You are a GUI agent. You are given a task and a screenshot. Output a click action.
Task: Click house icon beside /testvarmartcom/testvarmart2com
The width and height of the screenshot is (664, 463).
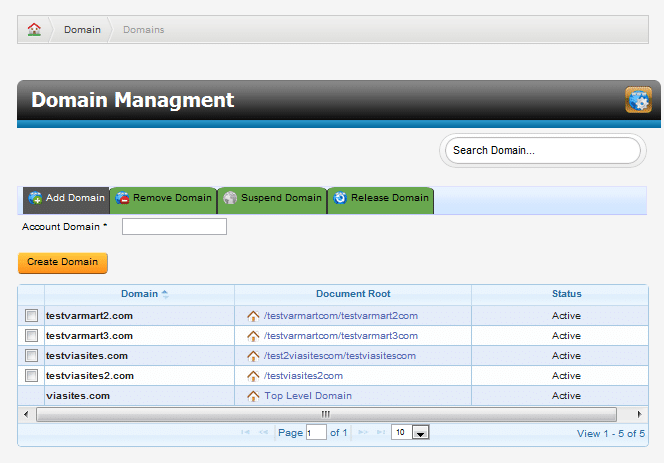253,316
